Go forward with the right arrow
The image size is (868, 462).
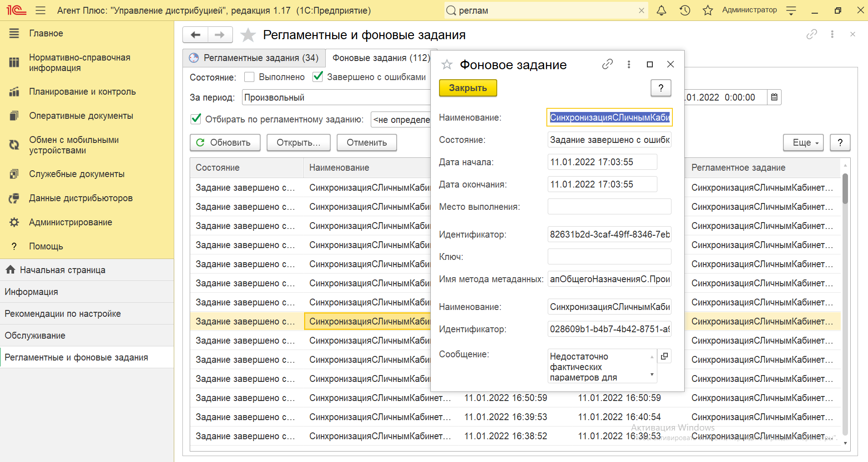(220, 35)
